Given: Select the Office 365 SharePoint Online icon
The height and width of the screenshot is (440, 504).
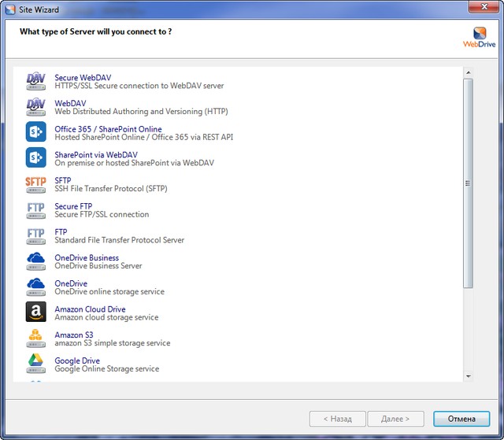Looking at the screenshot, I should tap(36, 131).
